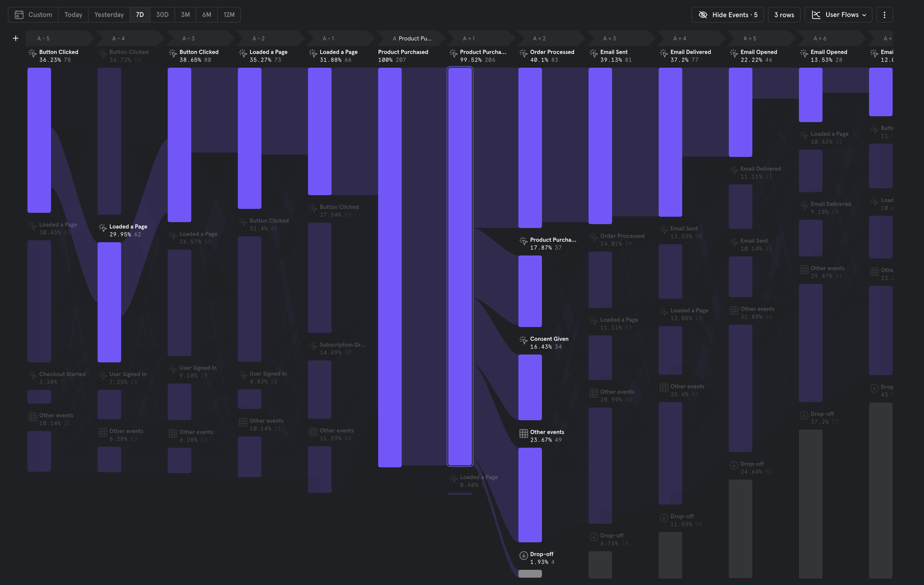This screenshot has width=924, height=585.
Task: Click event icon beside Loaded a Page 35.27%
Action: pyautogui.click(x=243, y=53)
